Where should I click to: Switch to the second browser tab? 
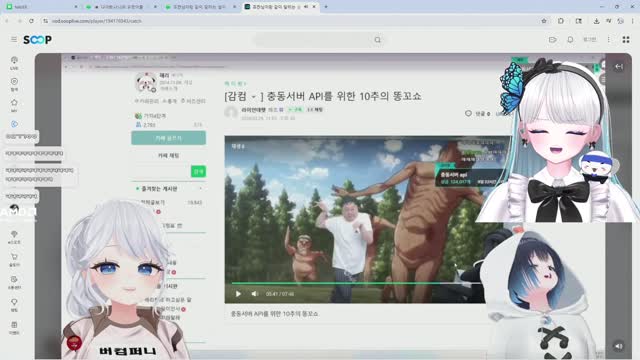pos(120,7)
